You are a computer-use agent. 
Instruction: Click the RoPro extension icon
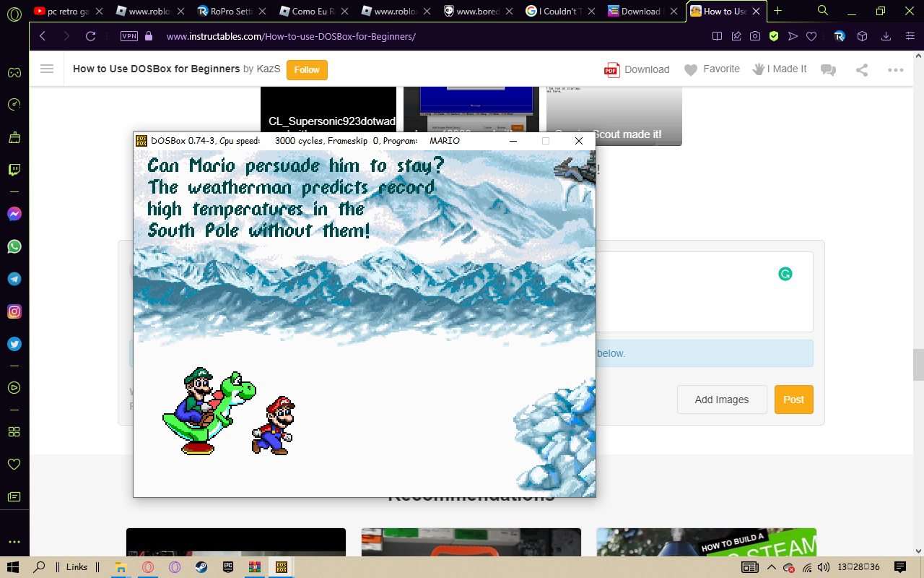tap(840, 35)
